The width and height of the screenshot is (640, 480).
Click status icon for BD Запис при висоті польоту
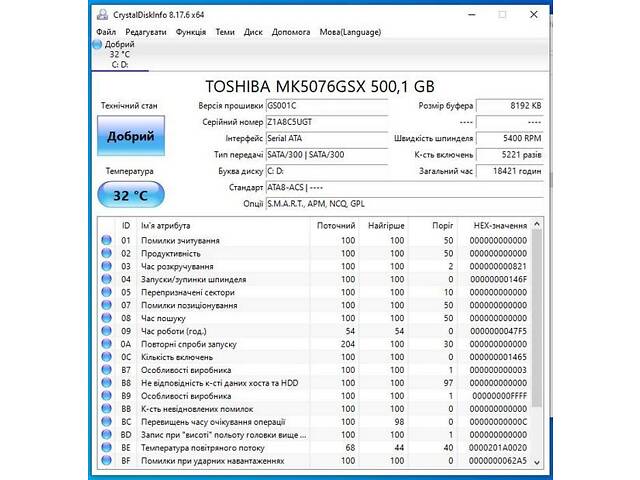click(x=107, y=434)
